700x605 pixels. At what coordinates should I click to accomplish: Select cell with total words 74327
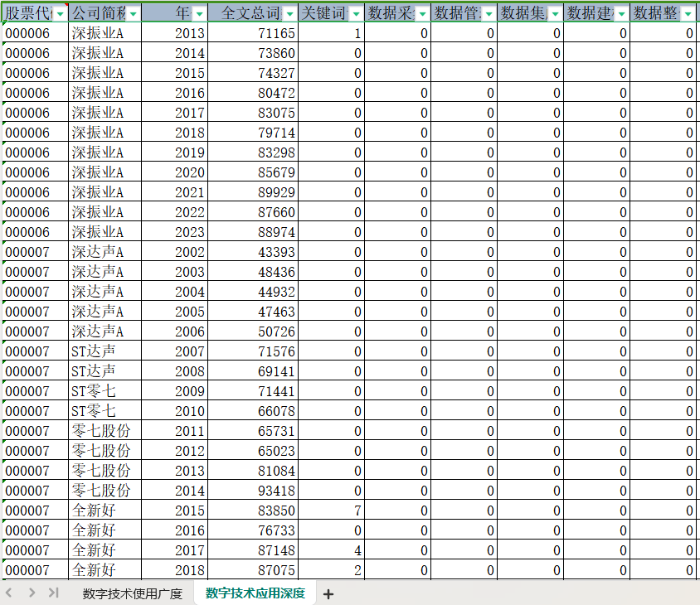coord(253,72)
